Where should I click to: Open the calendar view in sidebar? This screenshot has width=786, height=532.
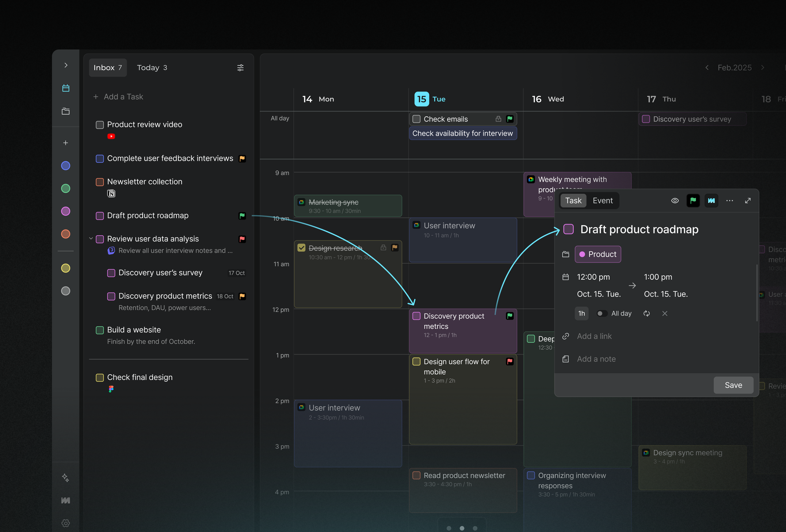[x=66, y=88]
